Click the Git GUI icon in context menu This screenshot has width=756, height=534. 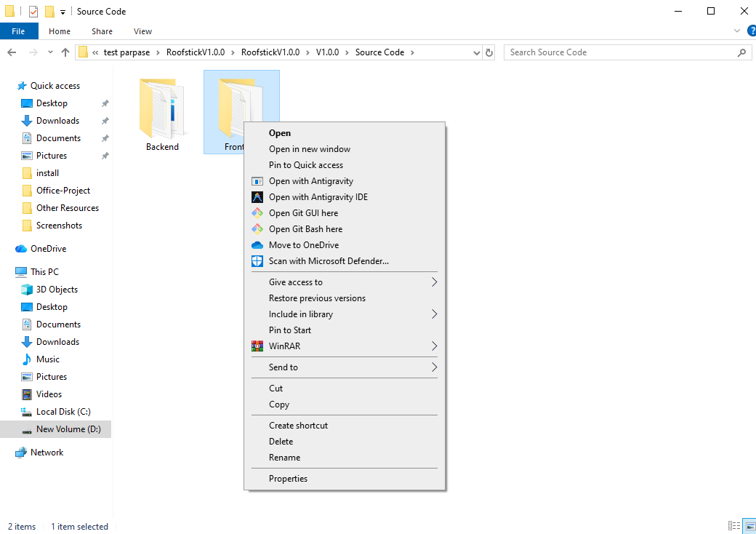tap(257, 212)
